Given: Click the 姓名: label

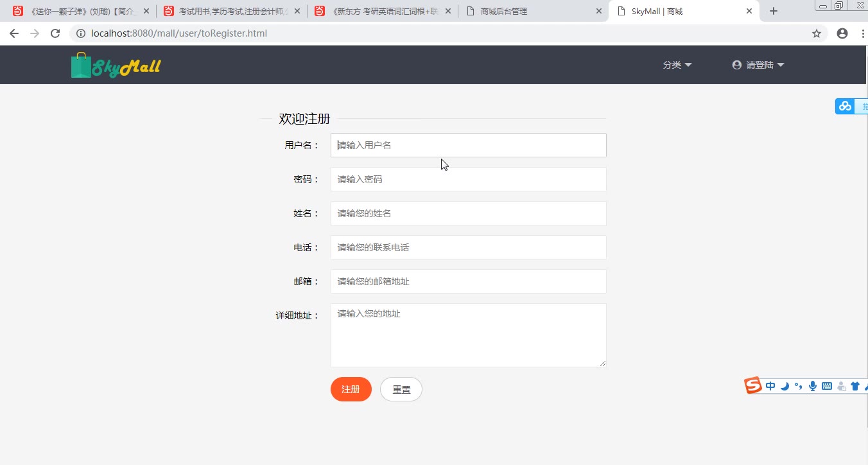Looking at the screenshot, I should click(x=306, y=213).
